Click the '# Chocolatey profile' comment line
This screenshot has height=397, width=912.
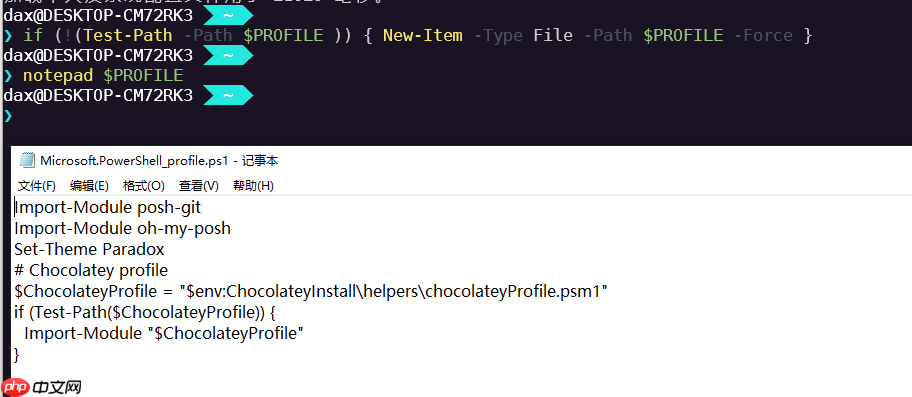91,270
